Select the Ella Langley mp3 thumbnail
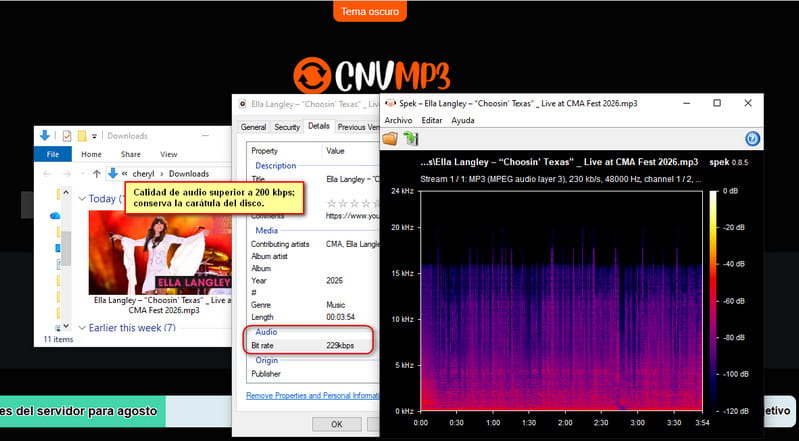Image resolution: width=799 pixels, height=441 pixels. pyautogui.click(x=160, y=252)
